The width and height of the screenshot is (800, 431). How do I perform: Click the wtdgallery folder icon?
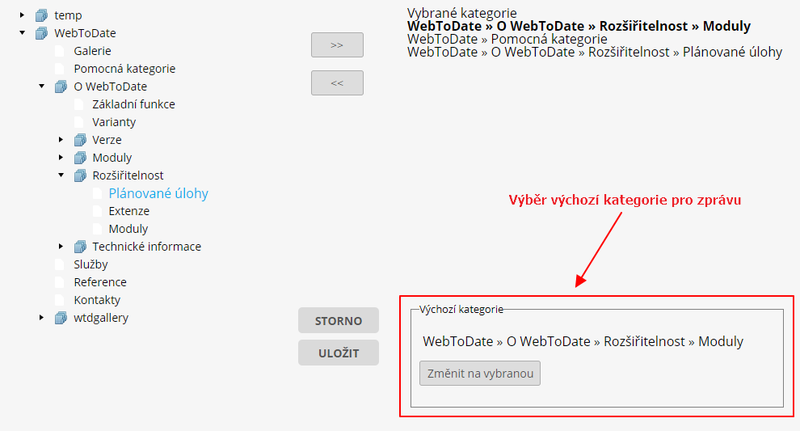pos(60,318)
